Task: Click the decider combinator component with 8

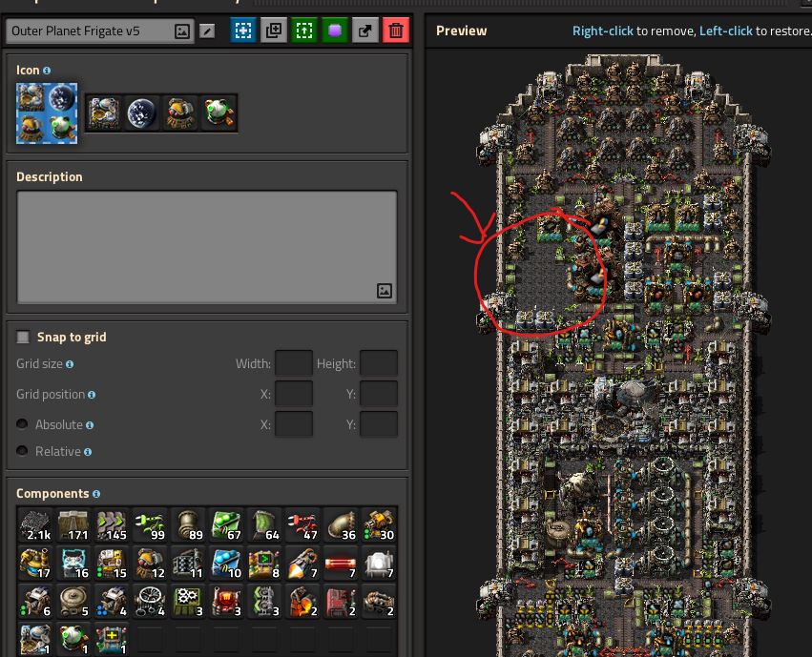Action: point(264,563)
